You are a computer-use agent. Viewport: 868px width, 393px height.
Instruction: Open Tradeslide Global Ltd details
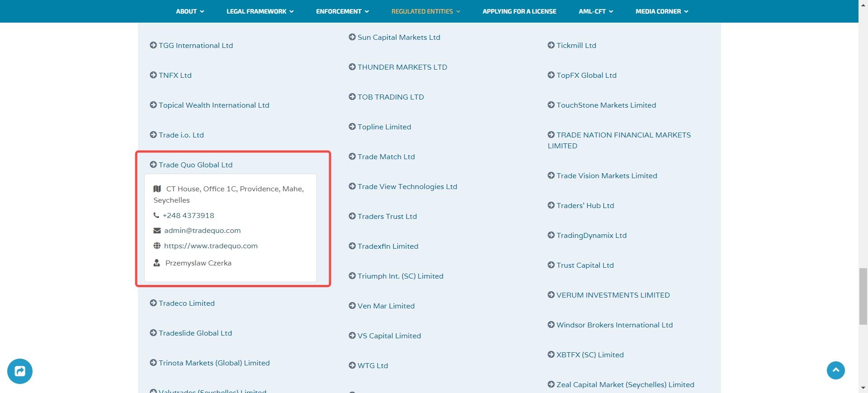[191, 333]
